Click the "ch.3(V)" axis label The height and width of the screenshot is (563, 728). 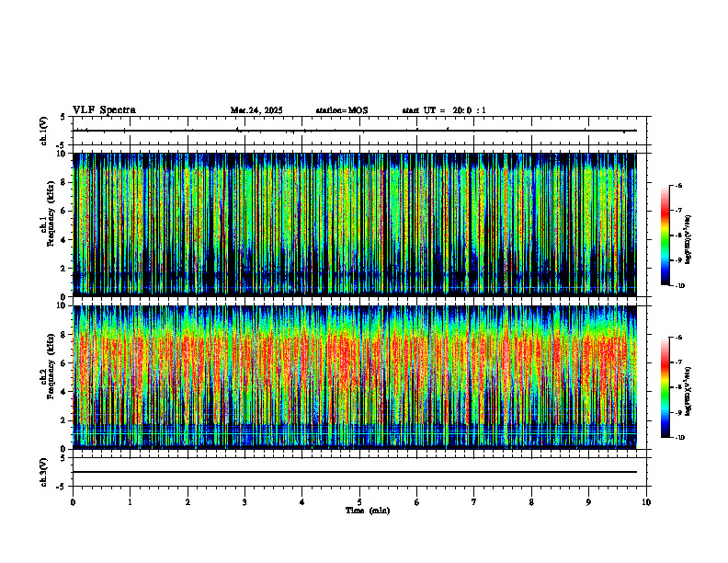pyautogui.click(x=44, y=472)
